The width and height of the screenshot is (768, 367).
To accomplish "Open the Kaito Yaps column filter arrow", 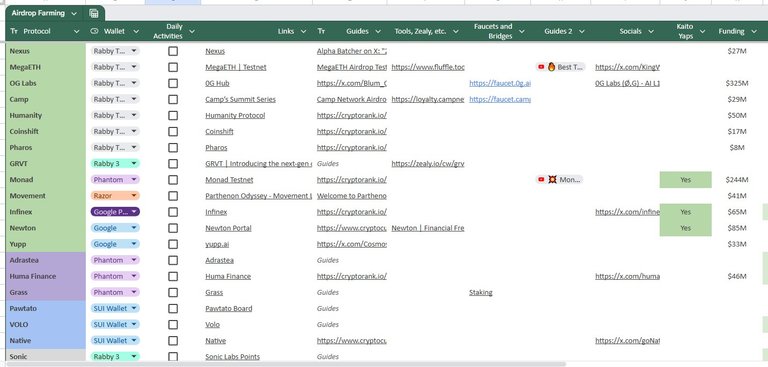I will tap(702, 31).
